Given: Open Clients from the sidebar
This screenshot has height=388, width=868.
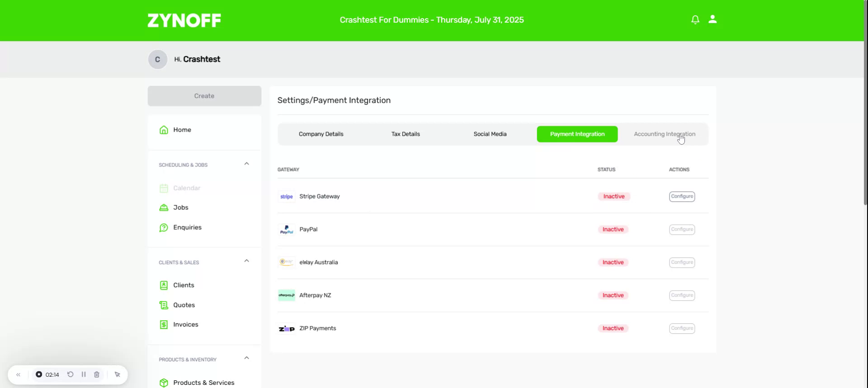Looking at the screenshot, I should coord(184,285).
